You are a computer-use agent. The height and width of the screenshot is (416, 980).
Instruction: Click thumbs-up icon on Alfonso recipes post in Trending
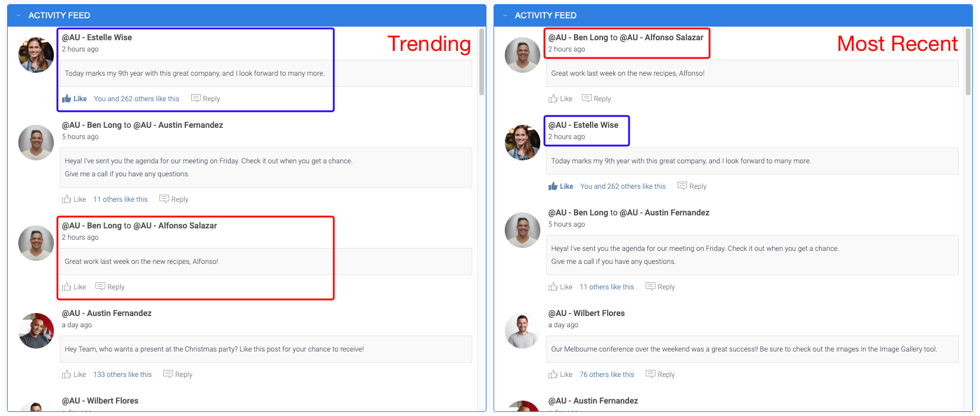tap(67, 287)
